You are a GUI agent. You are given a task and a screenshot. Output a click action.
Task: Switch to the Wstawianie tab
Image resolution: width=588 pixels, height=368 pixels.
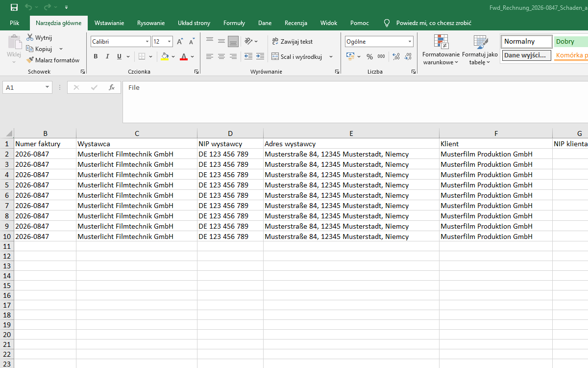tap(109, 23)
